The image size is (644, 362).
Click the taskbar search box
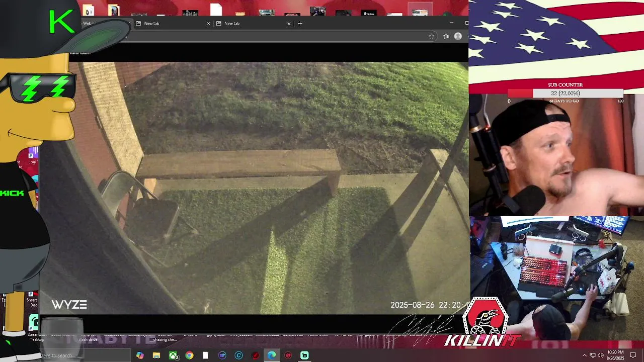[x=85, y=355]
